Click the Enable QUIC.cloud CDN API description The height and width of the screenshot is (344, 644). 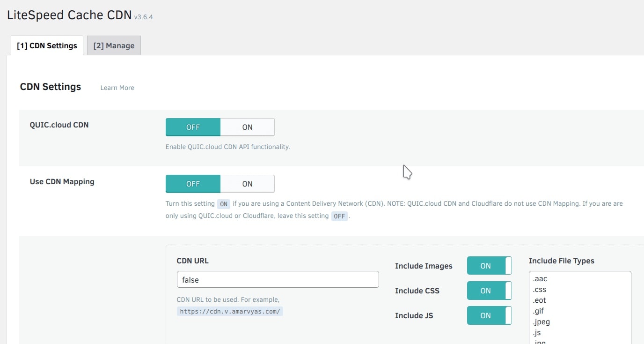[228, 147]
